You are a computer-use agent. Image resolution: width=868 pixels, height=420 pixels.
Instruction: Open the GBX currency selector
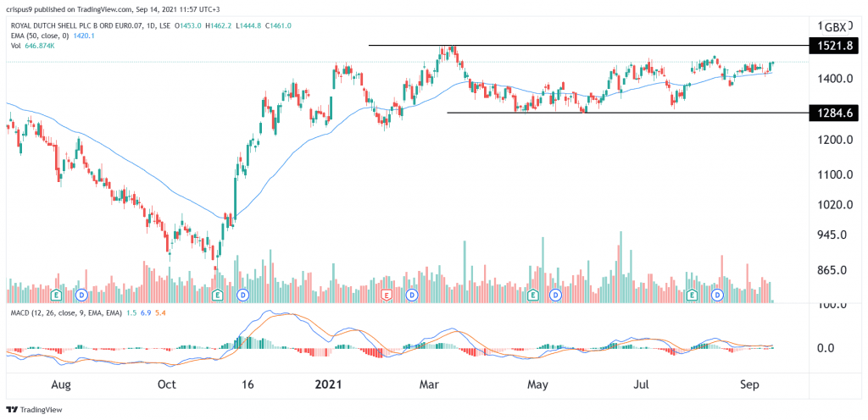835,27
